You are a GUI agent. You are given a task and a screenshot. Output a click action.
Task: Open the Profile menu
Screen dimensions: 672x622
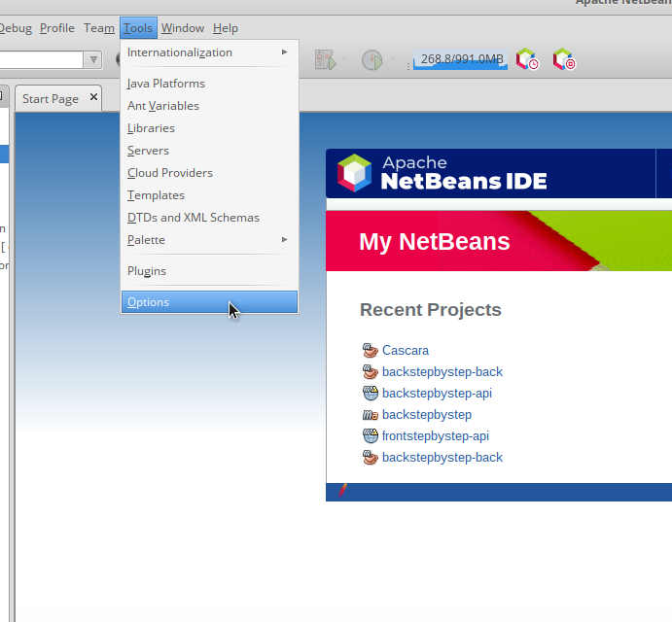pos(57,28)
